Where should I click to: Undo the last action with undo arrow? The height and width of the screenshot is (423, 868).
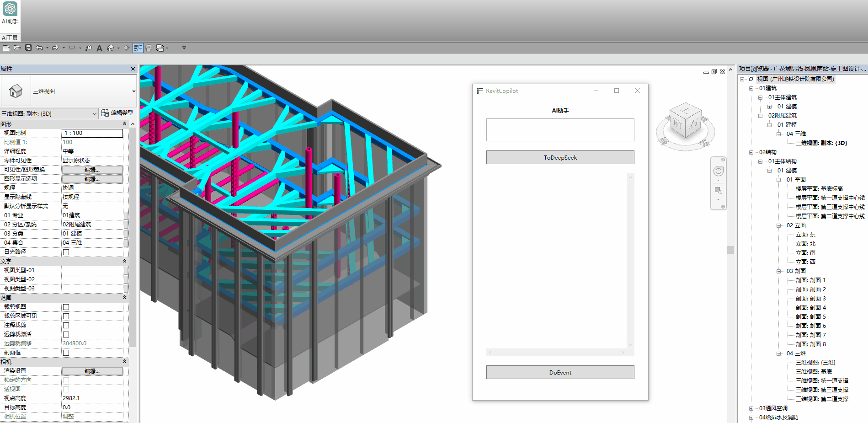(x=39, y=48)
